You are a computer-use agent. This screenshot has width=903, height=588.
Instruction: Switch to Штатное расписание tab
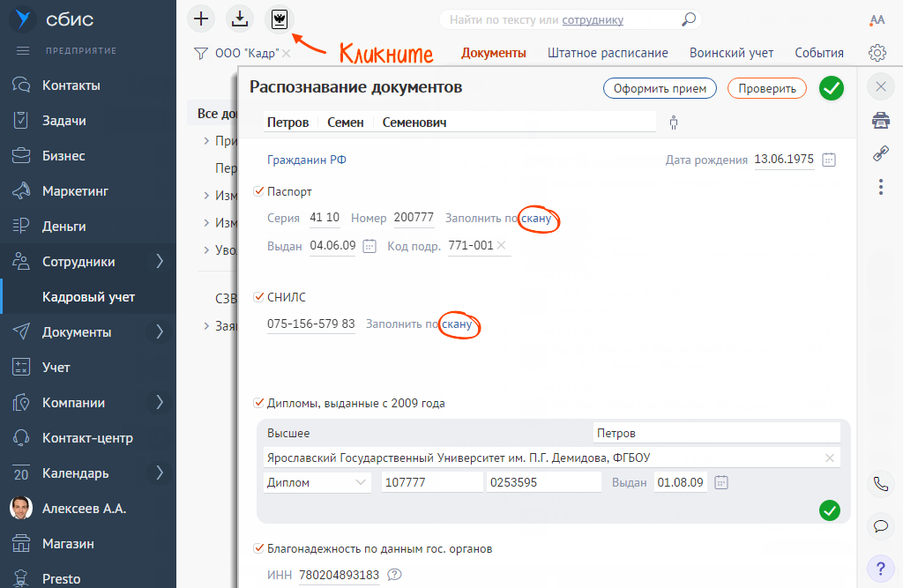click(x=608, y=53)
